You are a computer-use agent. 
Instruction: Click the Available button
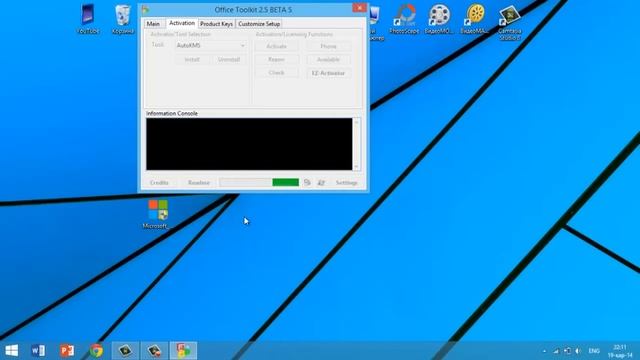pyautogui.click(x=328, y=60)
